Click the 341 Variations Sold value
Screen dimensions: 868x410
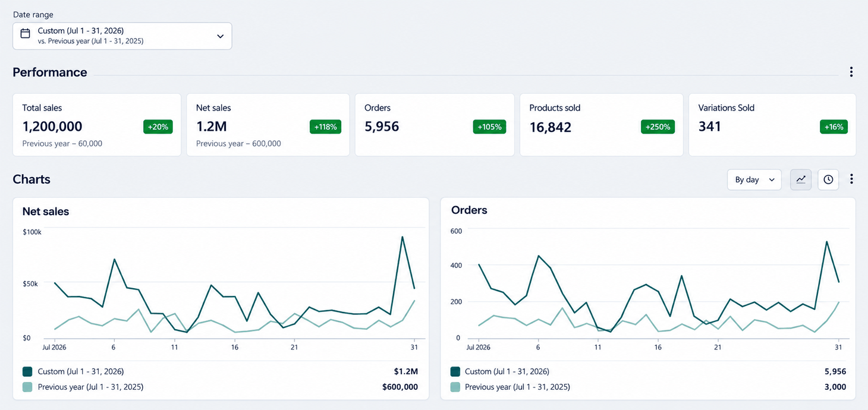point(710,127)
